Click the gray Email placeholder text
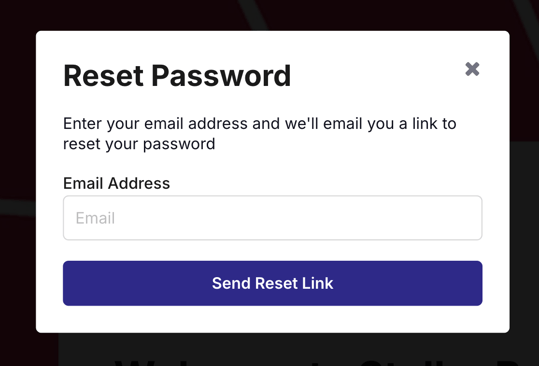The height and width of the screenshot is (366, 539). tap(95, 218)
